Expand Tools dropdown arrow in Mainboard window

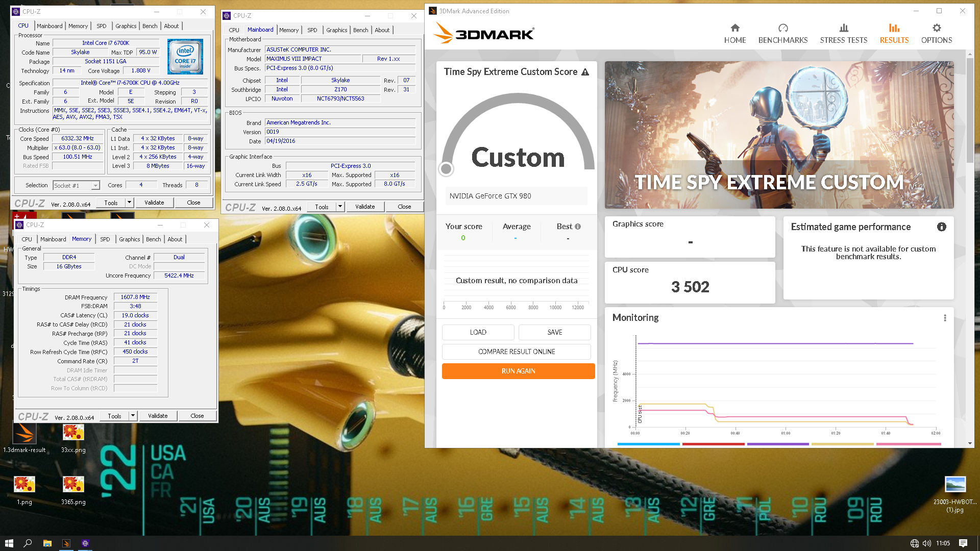340,207
